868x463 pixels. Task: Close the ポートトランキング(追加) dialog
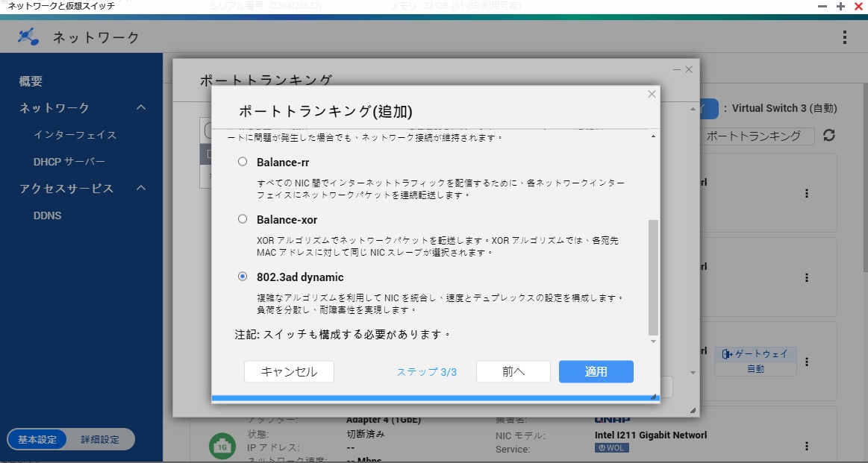click(x=652, y=94)
